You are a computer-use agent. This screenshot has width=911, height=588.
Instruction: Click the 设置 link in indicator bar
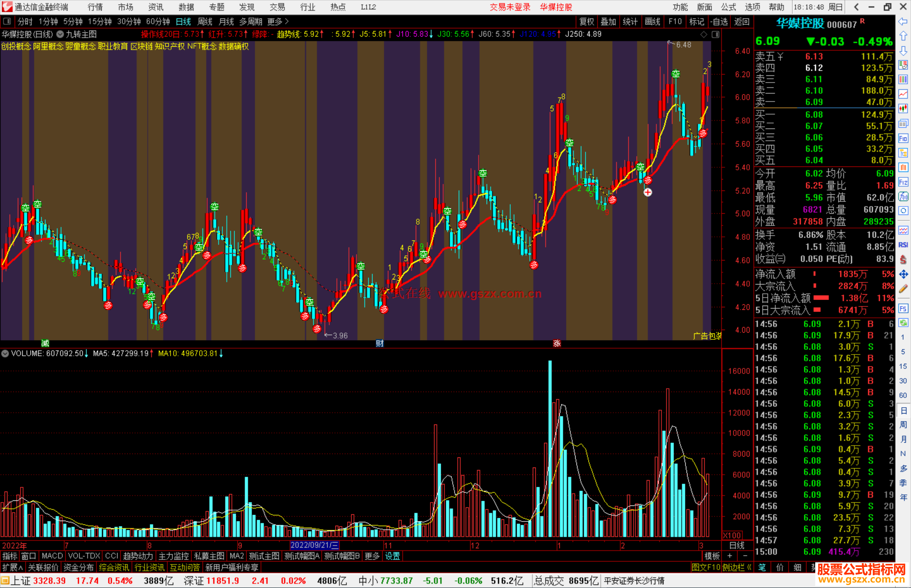coord(392,556)
